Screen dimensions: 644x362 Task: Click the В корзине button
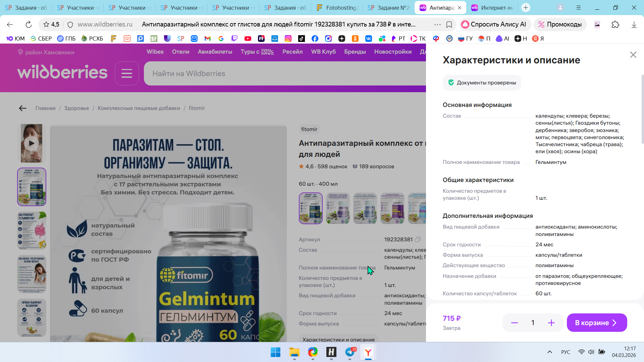click(x=596, y=323)
